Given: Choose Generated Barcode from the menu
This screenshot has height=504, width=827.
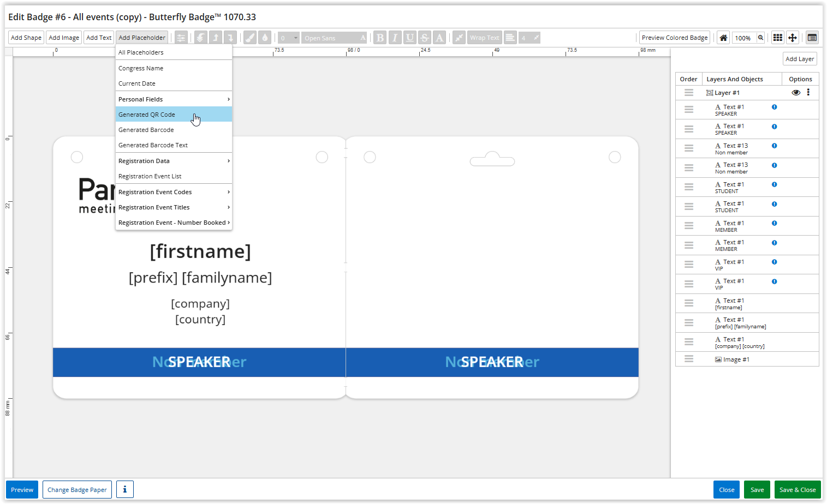Looking at the screenshot, I should pos(146,130).
